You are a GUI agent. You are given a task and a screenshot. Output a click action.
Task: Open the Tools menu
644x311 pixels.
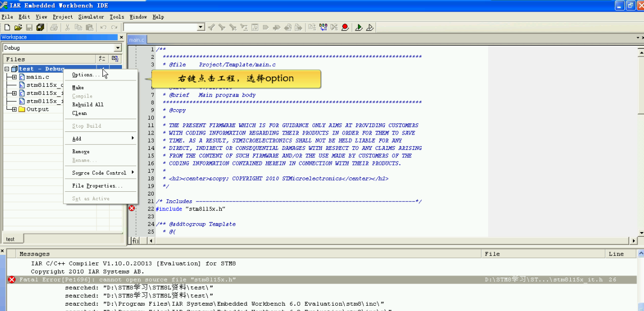coord(117,17)
